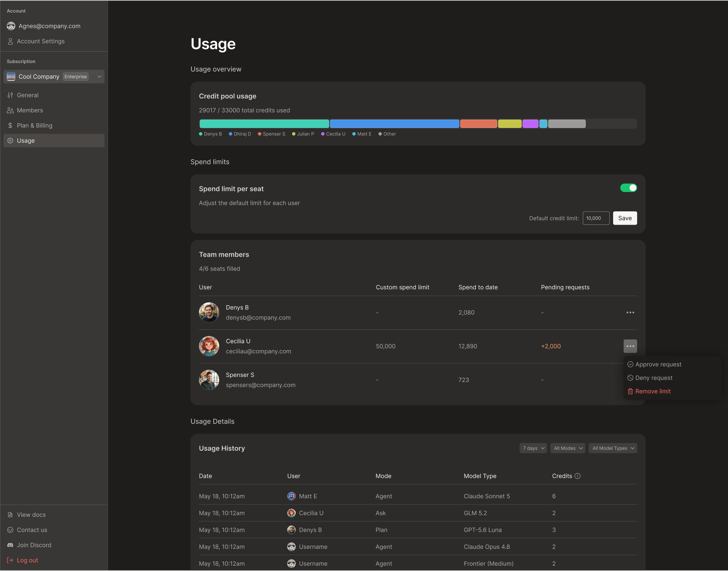
Task: Open the All Modes filter dropdown
Action: 568,448
